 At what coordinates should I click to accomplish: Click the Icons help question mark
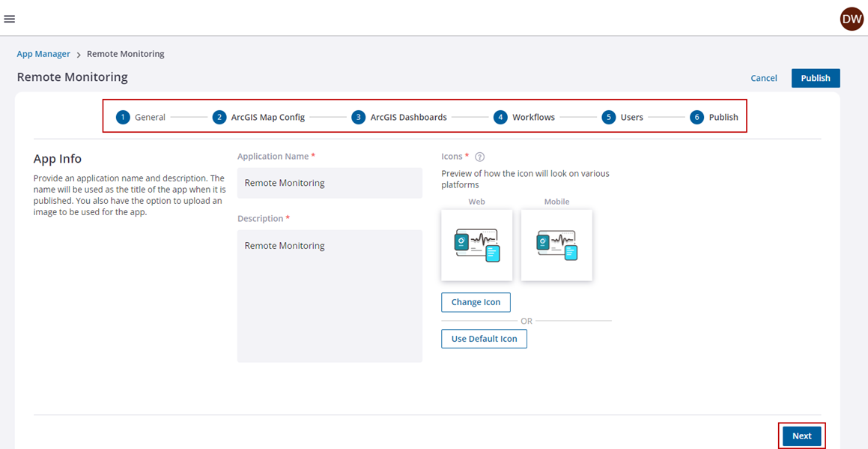tap(480, 157)
